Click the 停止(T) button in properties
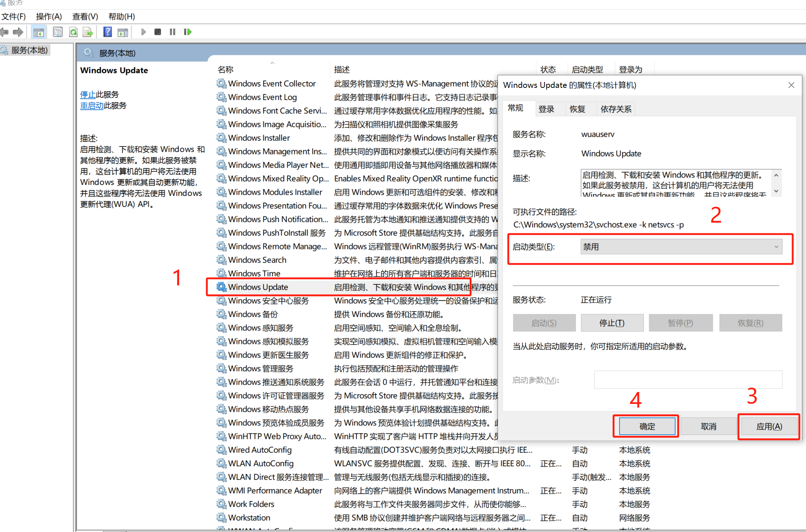The height and width of the screenshot is (532, 806). pos(612,323)
